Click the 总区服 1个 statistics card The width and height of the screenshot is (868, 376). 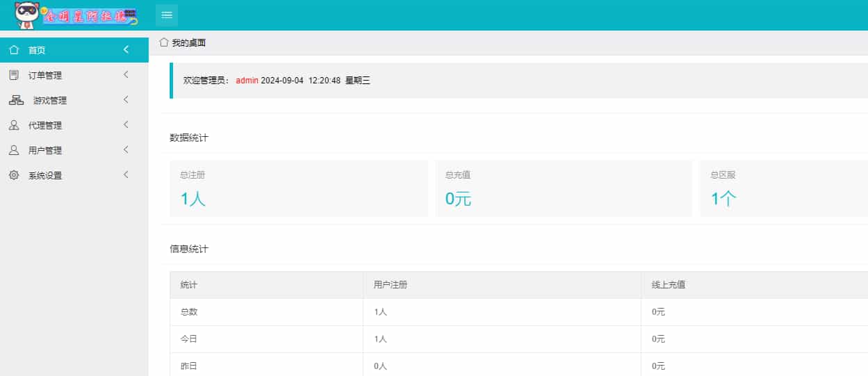[783, 189]
